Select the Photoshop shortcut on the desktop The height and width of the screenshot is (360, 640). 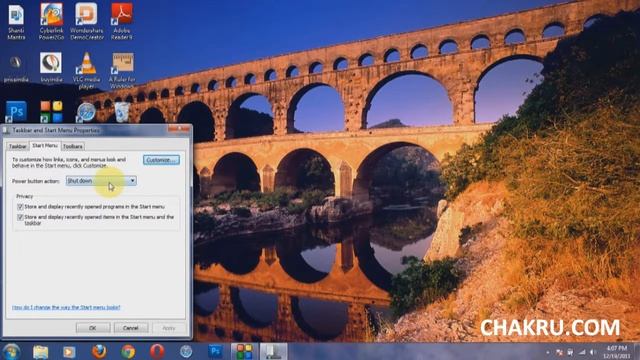coord(16,112)
